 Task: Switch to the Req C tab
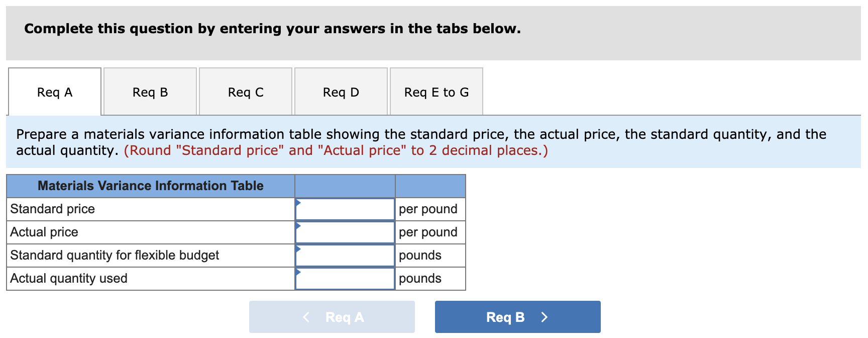tap(245, 92)
